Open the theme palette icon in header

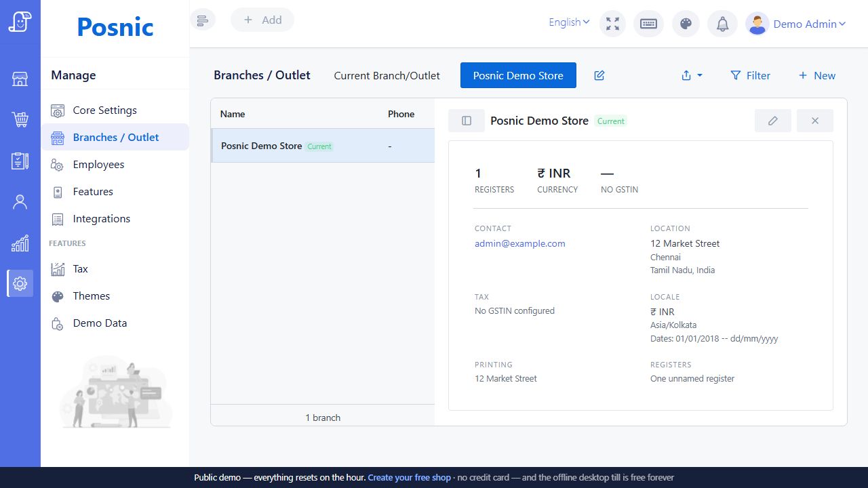[x=686, y=24]
